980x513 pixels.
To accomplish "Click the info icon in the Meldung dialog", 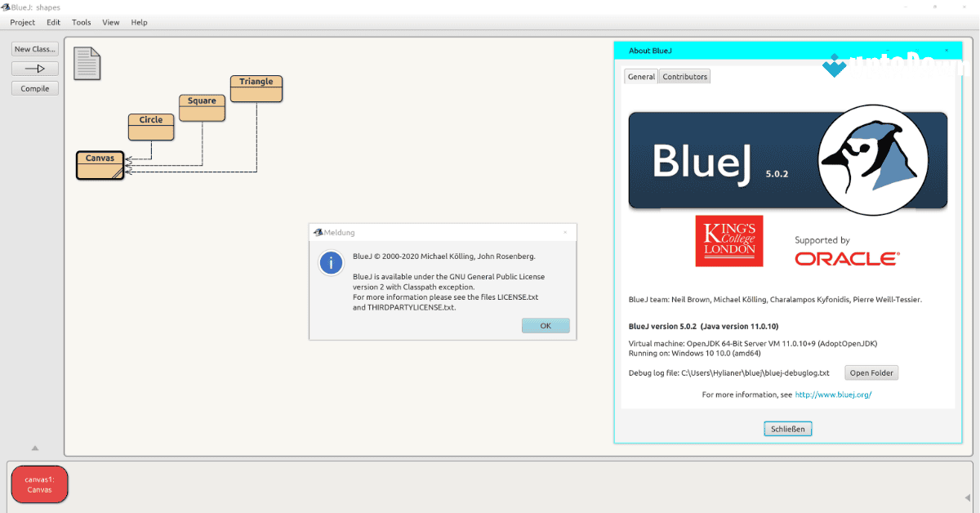I will [x=331, y=262].
